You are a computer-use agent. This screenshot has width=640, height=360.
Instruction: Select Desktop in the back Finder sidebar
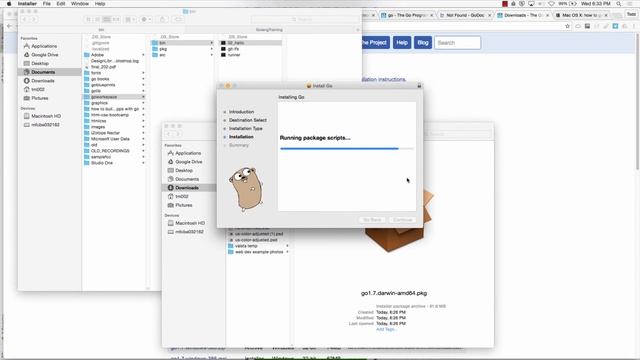click(x=40, y=64)
